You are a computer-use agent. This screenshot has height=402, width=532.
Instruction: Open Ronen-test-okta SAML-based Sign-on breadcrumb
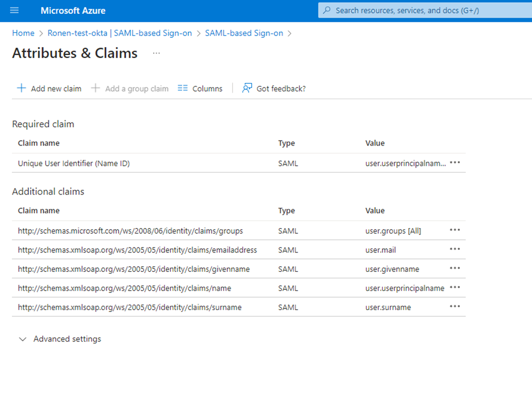[120, 33]
